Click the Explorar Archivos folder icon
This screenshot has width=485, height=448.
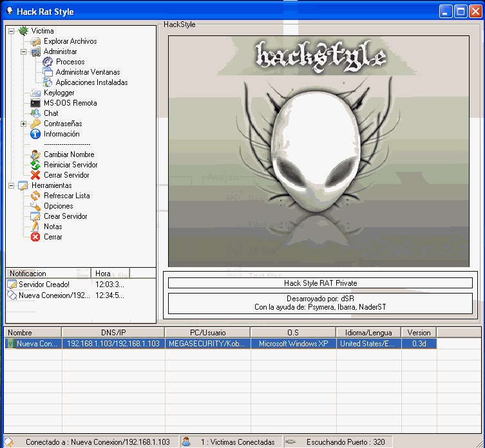35,41
